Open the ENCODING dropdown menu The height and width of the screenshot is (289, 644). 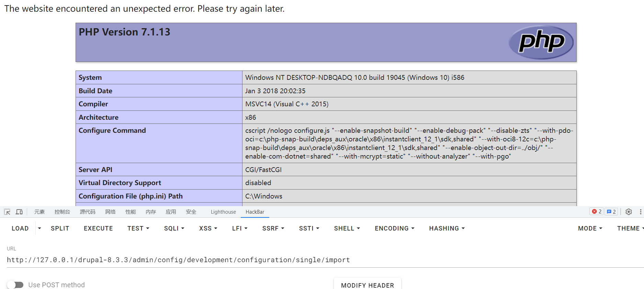click(x=395, y=228)
